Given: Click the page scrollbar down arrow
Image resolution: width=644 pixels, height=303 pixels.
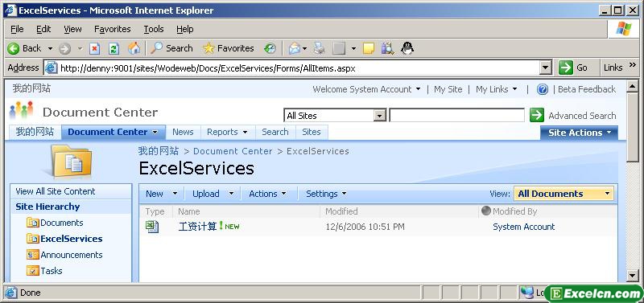Looking at the screenshot, I should (x=633, y=276).
